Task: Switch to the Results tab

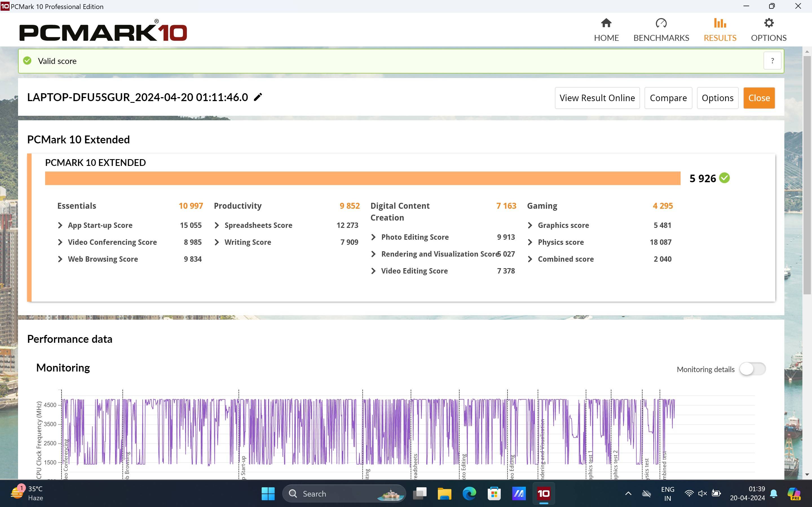Action: [720, 30]
